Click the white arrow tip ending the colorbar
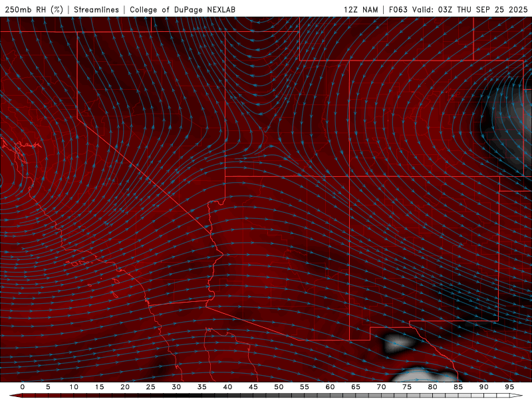 pyautogui.click(x=517, y=396)
